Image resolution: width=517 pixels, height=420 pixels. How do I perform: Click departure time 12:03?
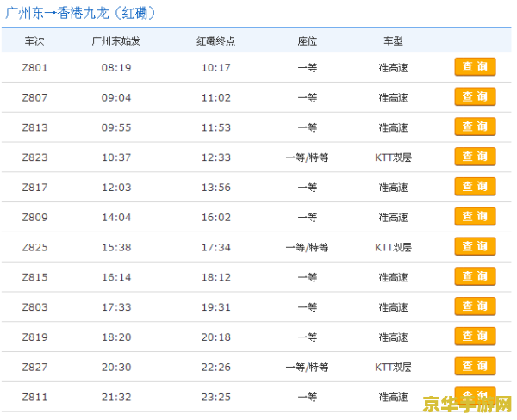(x=116, y=188)
